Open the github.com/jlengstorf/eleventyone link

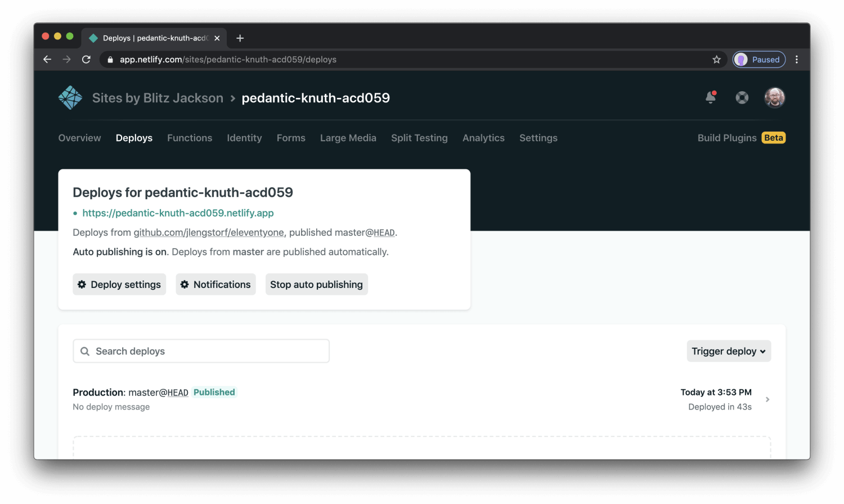[209, 232]
